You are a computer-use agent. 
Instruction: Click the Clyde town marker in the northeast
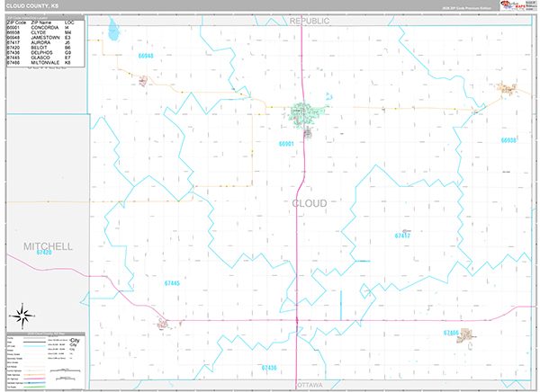(508, 89)
